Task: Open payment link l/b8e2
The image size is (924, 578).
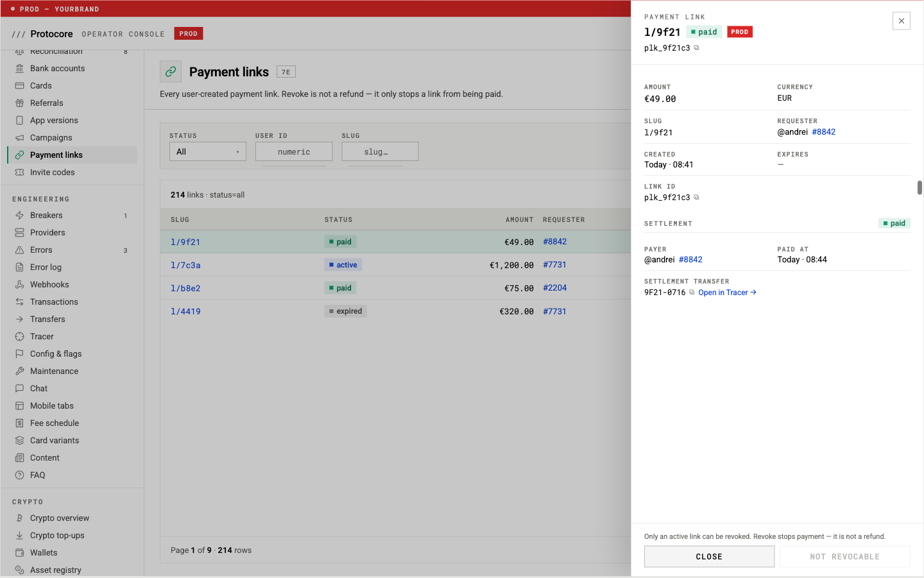Action: [185, 288]
